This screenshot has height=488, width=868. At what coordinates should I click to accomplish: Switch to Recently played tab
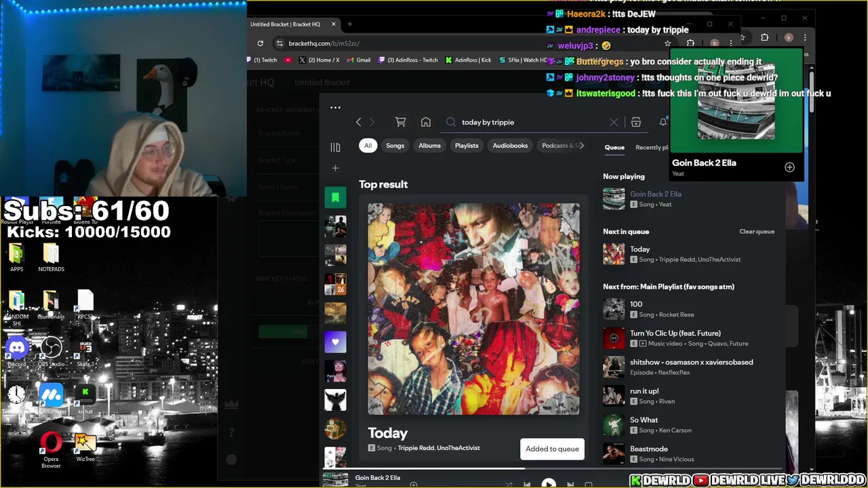[x=651, y=148]
